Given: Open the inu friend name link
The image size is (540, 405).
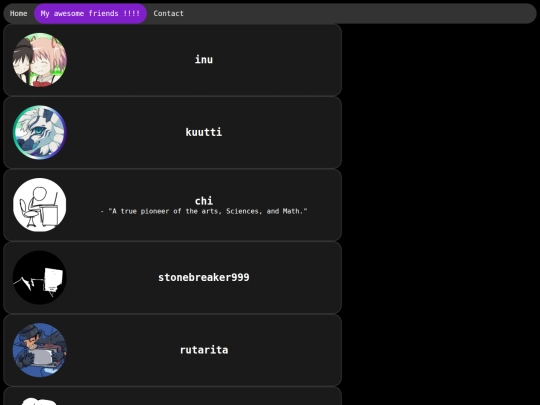Looking at the screenshot, I should click(204, 60).
